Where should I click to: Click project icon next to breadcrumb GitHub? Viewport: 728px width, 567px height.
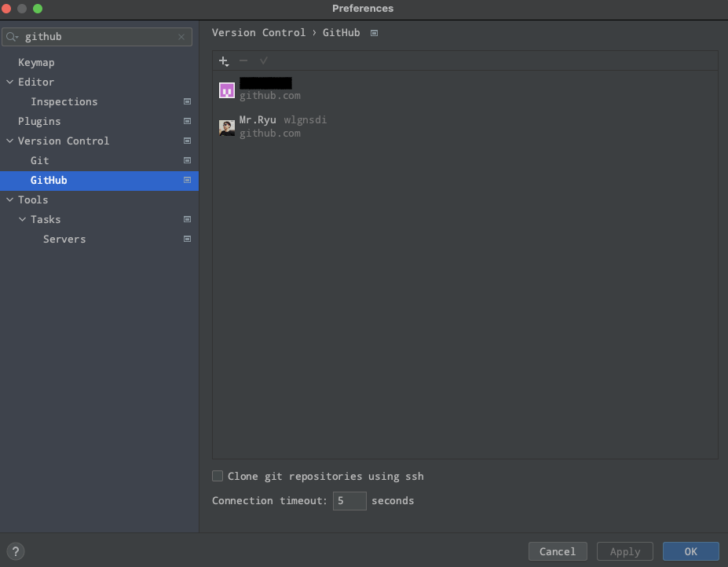pos(375,33)
